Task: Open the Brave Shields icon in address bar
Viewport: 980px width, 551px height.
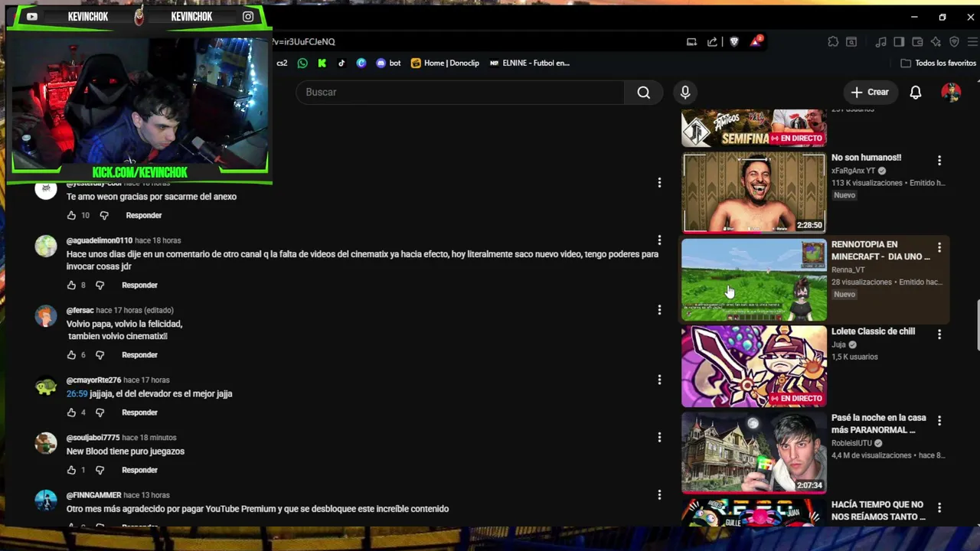Action: (x=734, y=41)
